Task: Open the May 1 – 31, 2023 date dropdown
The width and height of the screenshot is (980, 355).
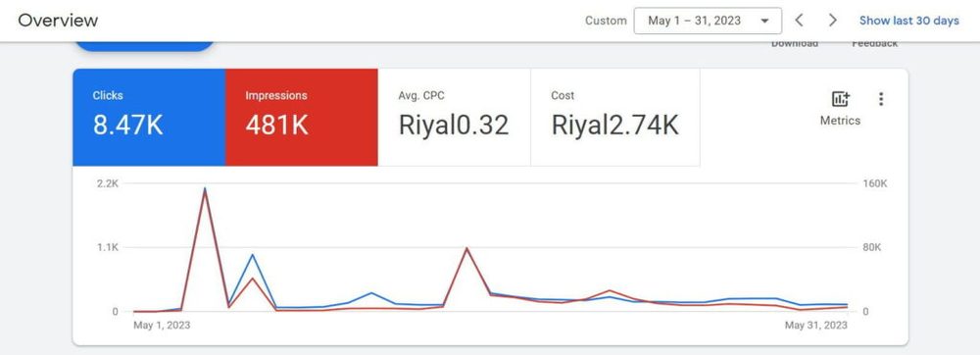Action: coord(708,21)
